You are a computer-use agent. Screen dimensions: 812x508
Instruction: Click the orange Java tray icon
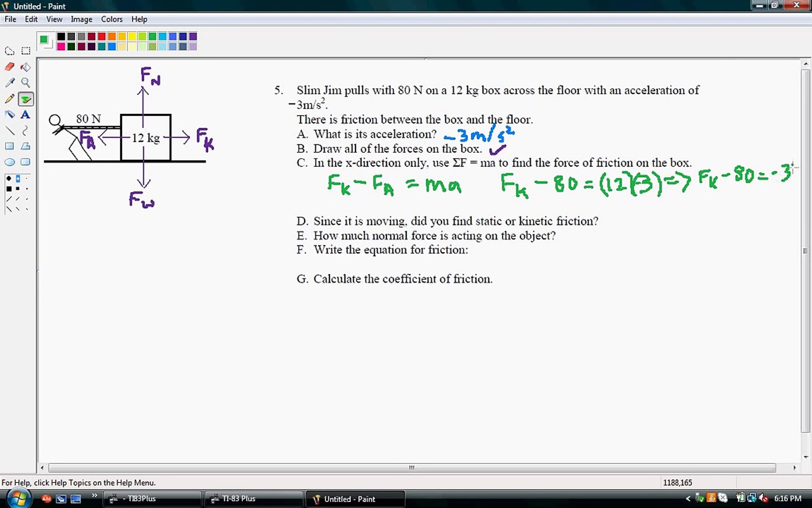coord(711,498)
